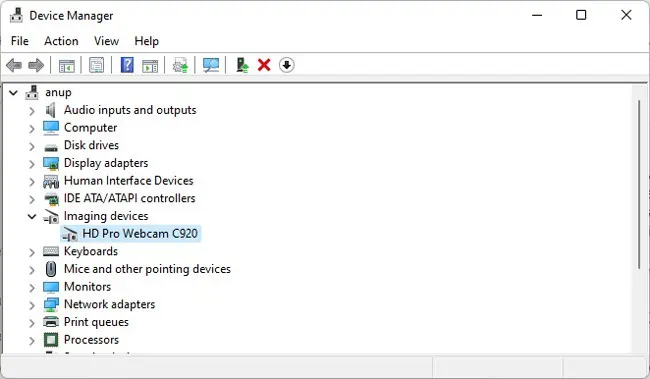Maximize the Device Manager window

pyautogui.click(x=581, y=15)
